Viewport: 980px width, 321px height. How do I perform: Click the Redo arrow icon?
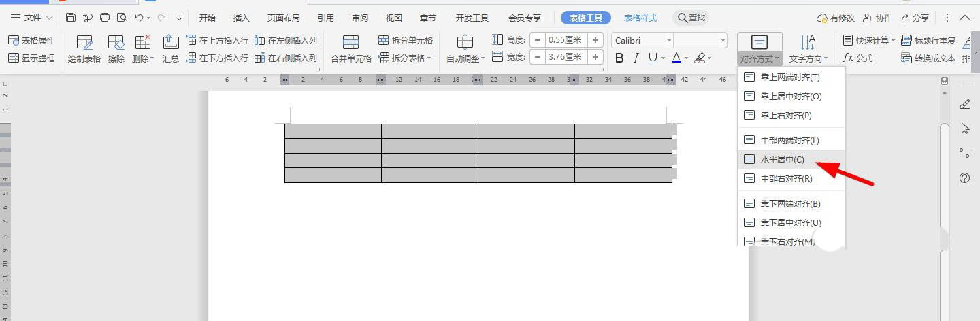pos(162,18)
